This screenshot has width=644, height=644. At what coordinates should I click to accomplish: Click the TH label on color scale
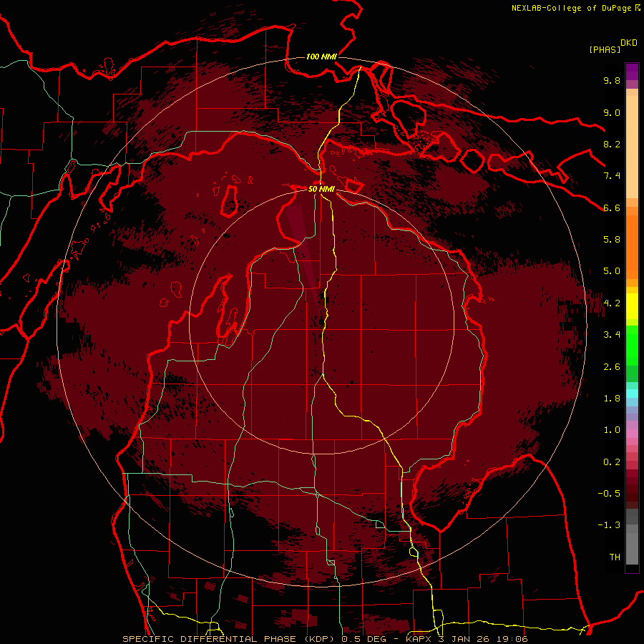[615, 557]
